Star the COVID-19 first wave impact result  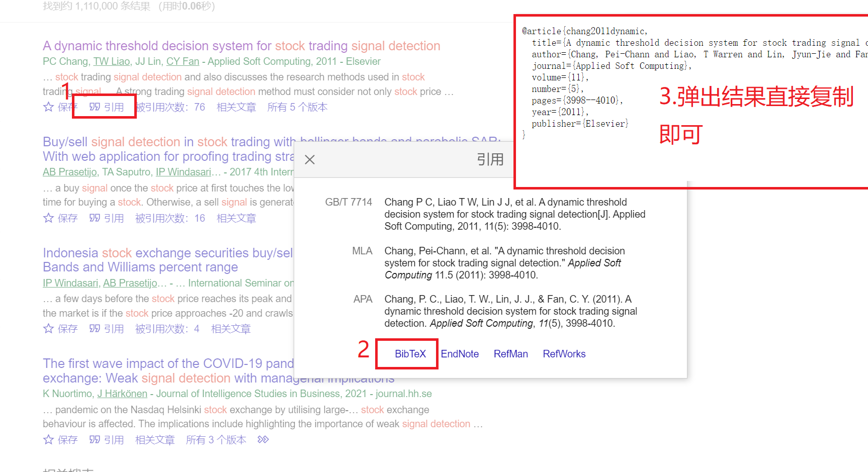49,440
